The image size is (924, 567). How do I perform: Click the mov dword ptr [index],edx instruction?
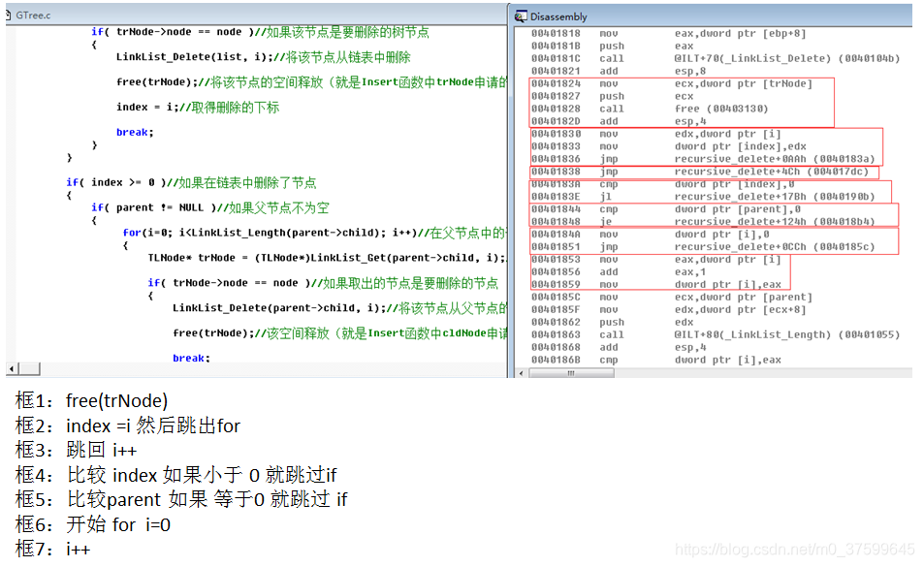point(702,146)
